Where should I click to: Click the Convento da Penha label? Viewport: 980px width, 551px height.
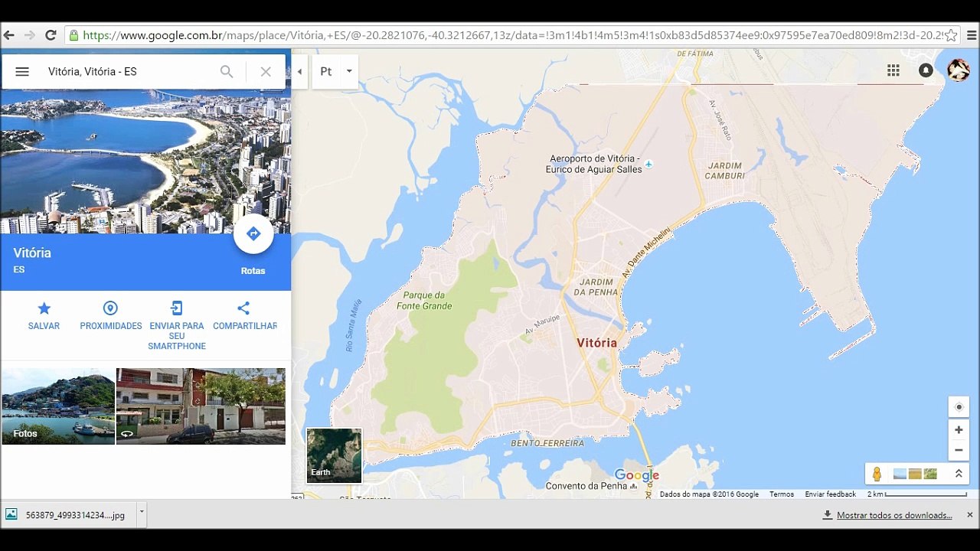point(586,486)
